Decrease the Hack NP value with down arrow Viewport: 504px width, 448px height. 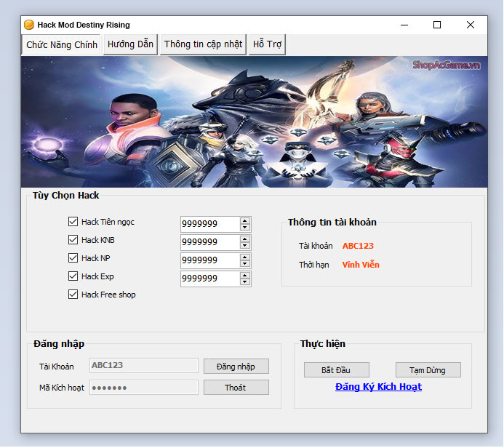point(245,263)
